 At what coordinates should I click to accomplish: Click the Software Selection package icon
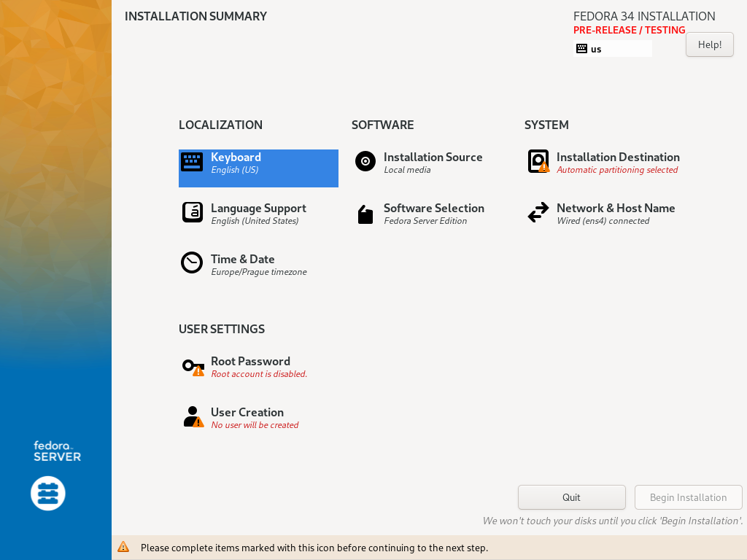click(365, 214)
